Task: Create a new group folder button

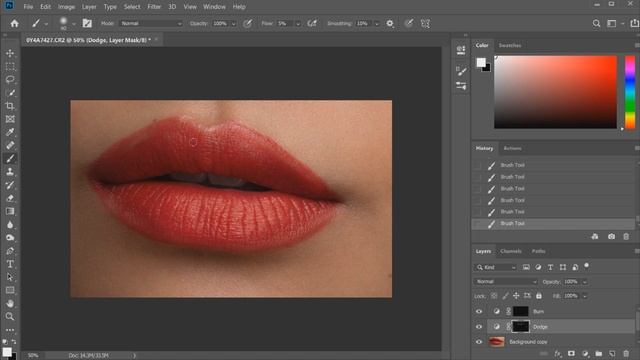Action: coord(598,353)
